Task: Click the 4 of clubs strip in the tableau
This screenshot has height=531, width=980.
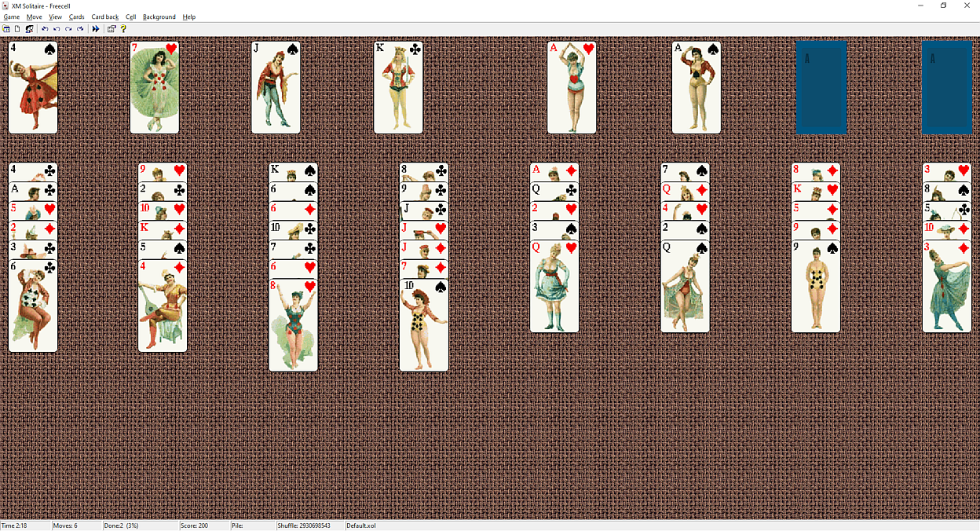Action: (33, 172)
